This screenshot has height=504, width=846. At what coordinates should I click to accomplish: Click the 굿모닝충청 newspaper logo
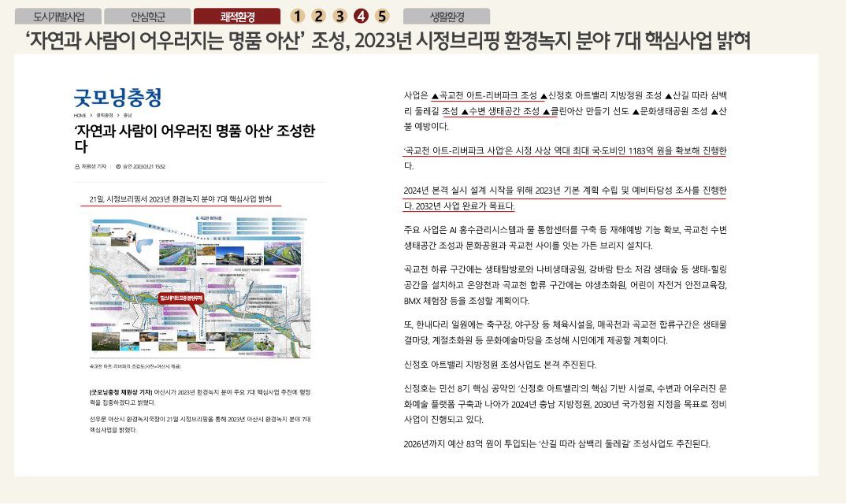pos(118,98)
